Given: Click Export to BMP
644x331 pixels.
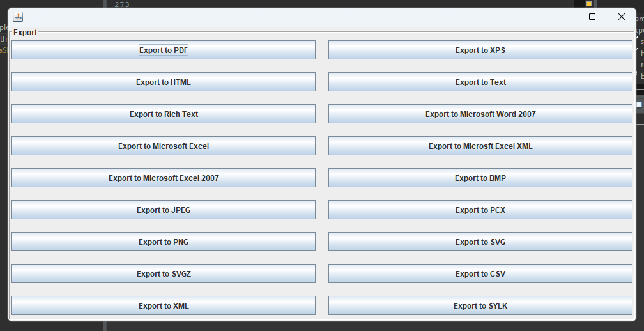Looking at the screenshot, I should (x=480, y=178).
